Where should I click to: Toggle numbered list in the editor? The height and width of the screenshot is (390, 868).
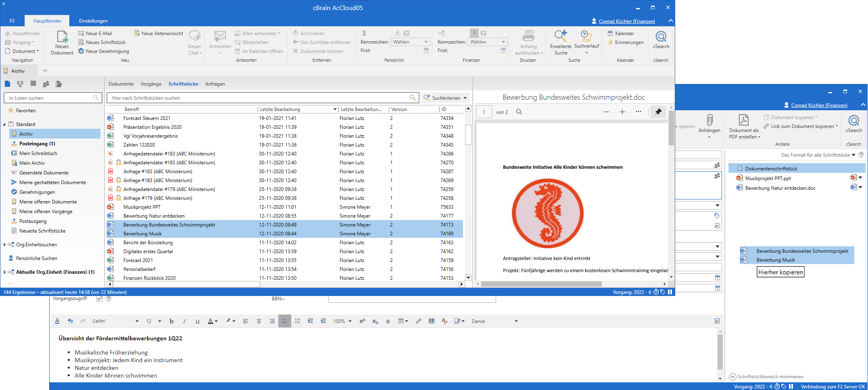pyautogui.click(x=298, y=321)
